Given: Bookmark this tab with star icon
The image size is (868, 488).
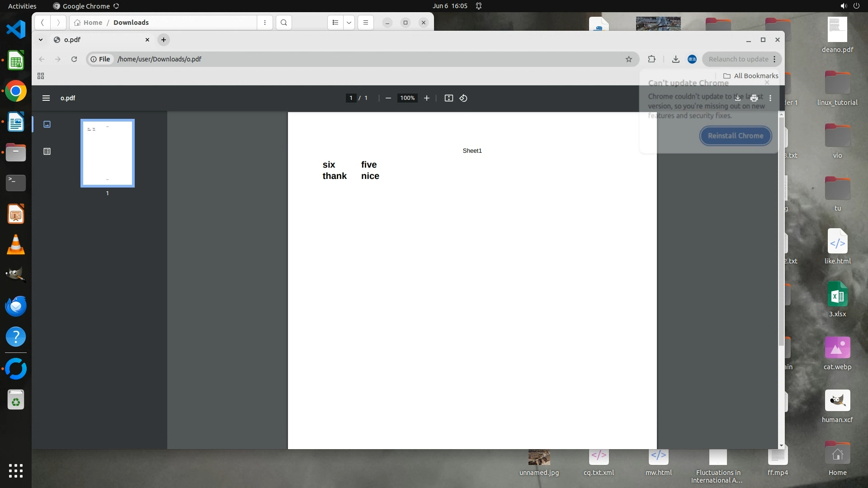Looking at the screenshot, I should coord(628,59).
